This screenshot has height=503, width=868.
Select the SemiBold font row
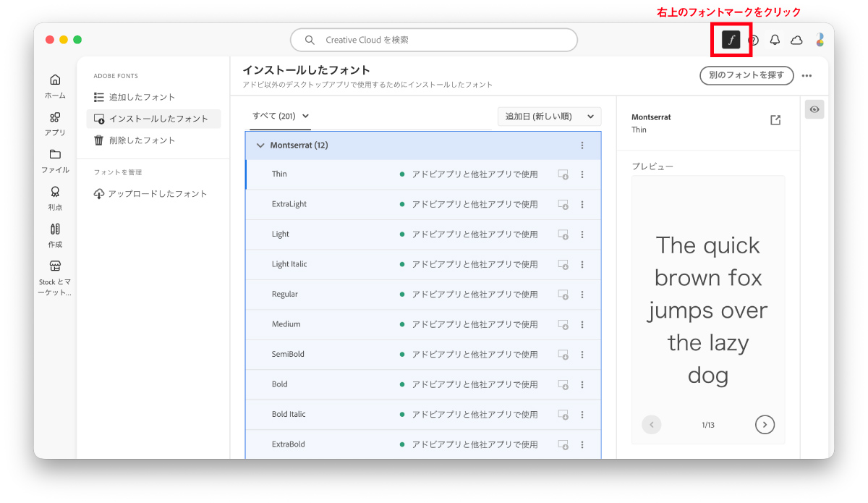click(x=423, y=355)
